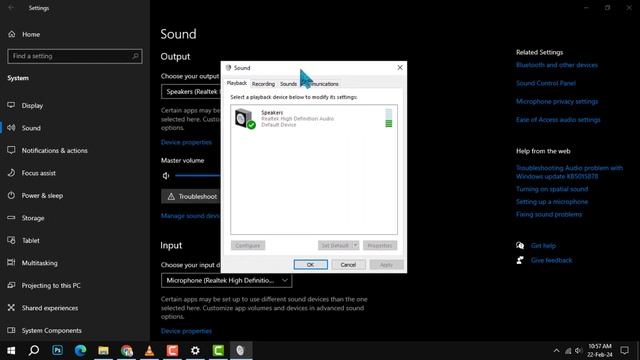This screenshot has width=640, height=360.
Task: Open Sound Control Panel link
Action: click(x=546, y=83)
